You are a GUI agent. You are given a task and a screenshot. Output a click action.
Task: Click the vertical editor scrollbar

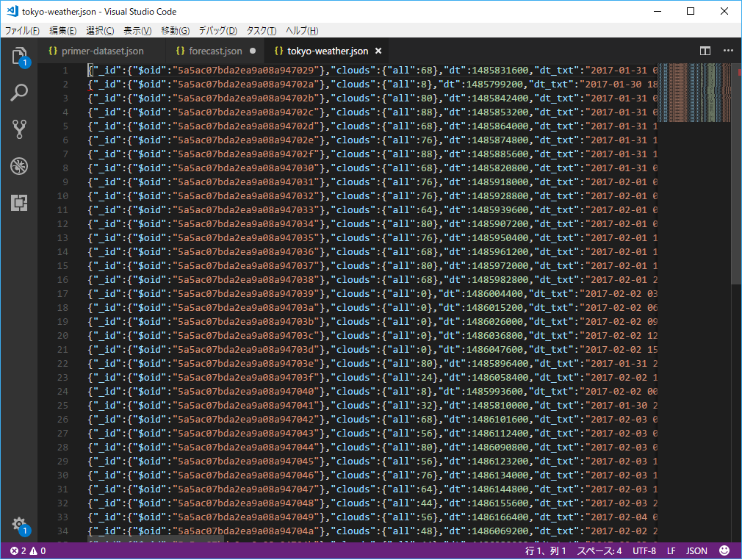point(736,173)
